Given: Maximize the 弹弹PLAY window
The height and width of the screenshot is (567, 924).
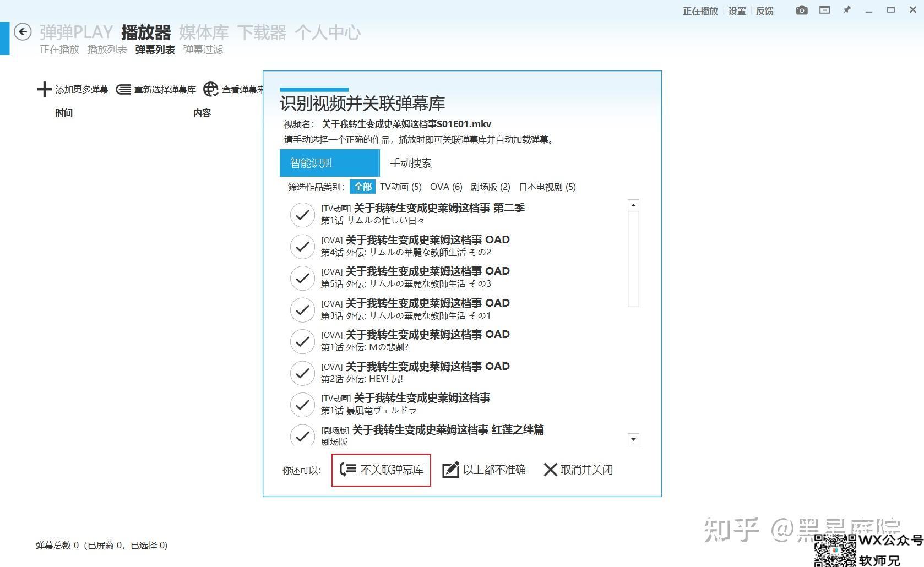Looking at the screenshot, I should click(x=891, y=10).
